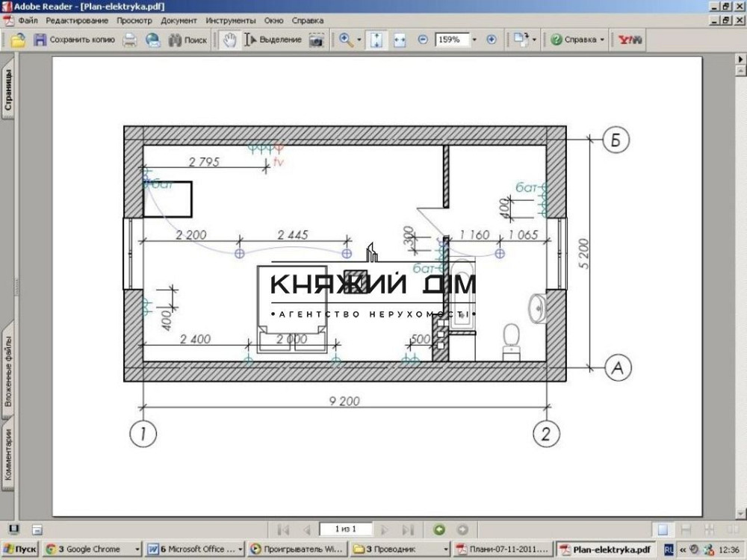Click the Open file folder icon
Viewport: 747px width, 560px height.
coord(18,40)
